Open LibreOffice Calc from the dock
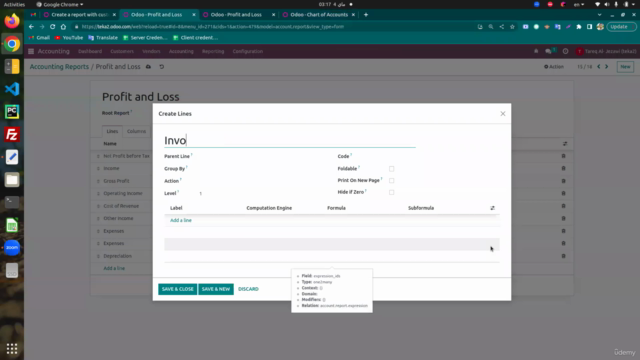This screenshot has width=640, height=360. (12, 225)
